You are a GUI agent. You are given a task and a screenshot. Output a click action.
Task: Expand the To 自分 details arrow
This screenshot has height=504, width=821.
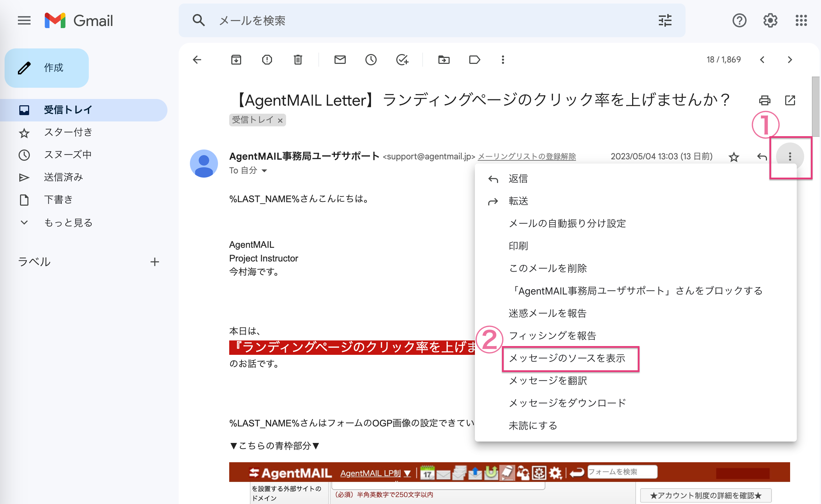pos(264,171)
